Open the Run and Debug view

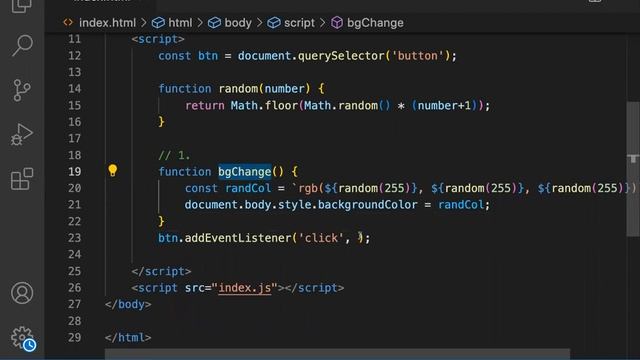[22, 135]
